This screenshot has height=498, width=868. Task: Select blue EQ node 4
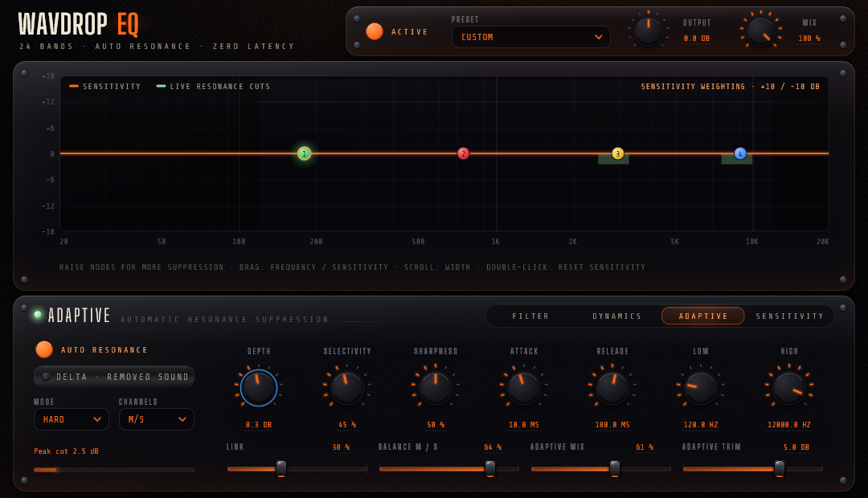[x=740, y=153]
